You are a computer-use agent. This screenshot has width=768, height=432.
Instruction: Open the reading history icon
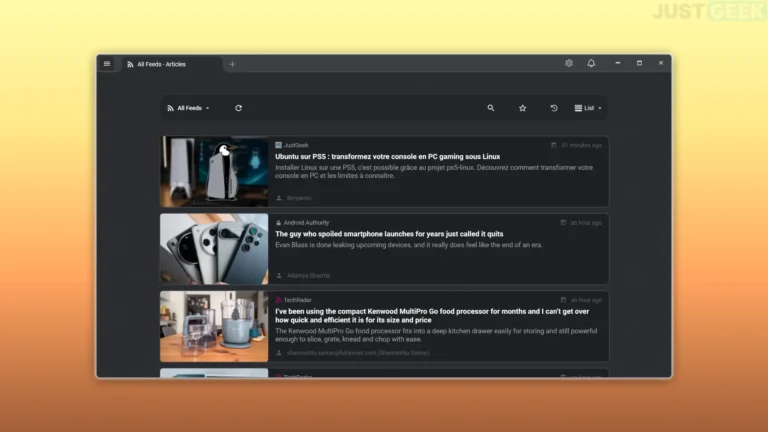coord(554,108)
